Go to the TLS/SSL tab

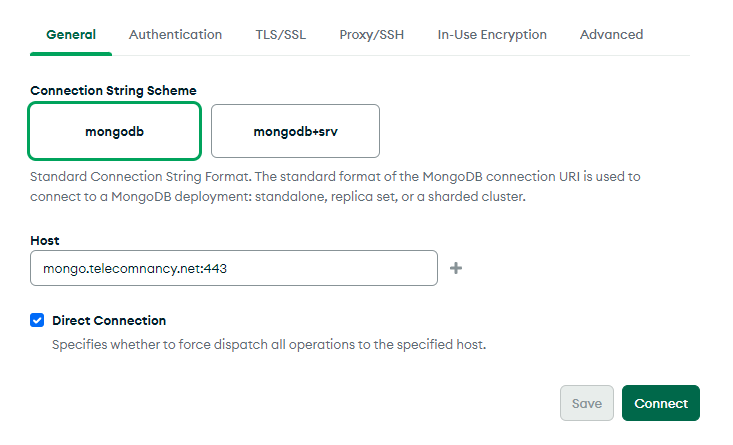280,35
